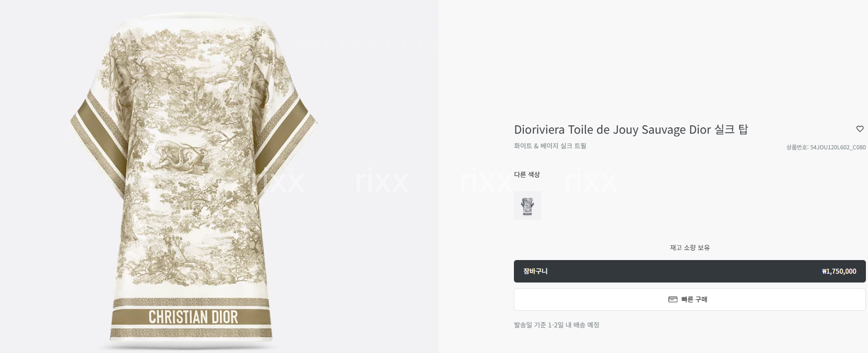This screenshot has height=353, width=868.
Task: Add product to wishlist with heart icon
Action: (860, 129)
